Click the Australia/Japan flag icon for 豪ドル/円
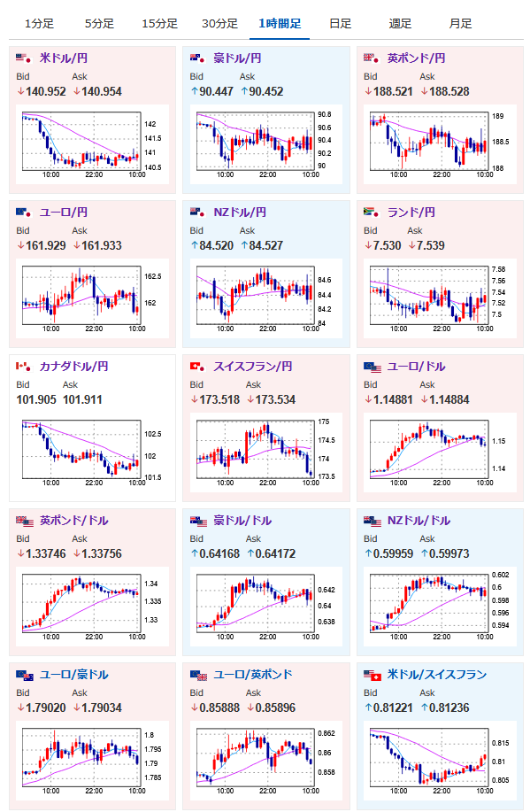This screenshot has height=812, width=530. point(197,58)
